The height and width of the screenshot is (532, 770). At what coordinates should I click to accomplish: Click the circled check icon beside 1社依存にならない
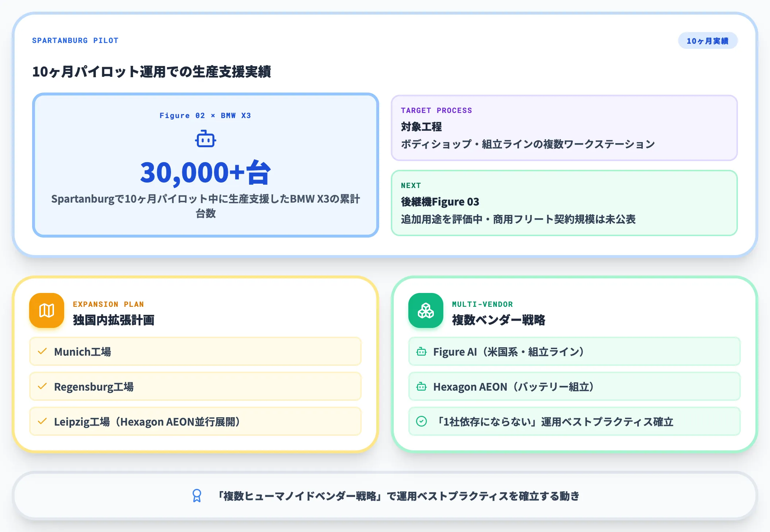[x=421, y=422]
